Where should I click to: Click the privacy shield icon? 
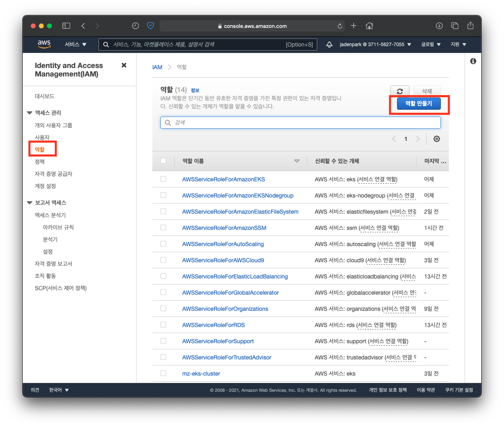pyautogui.click(x=150, y=26)
